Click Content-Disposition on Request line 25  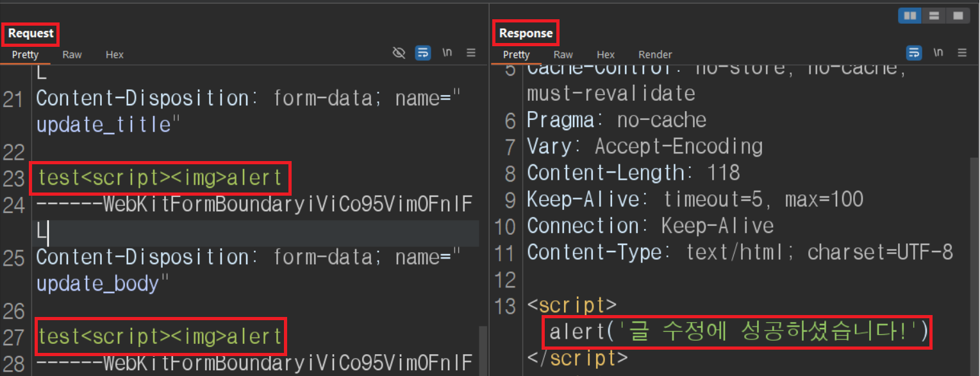(x=142, y=257)
